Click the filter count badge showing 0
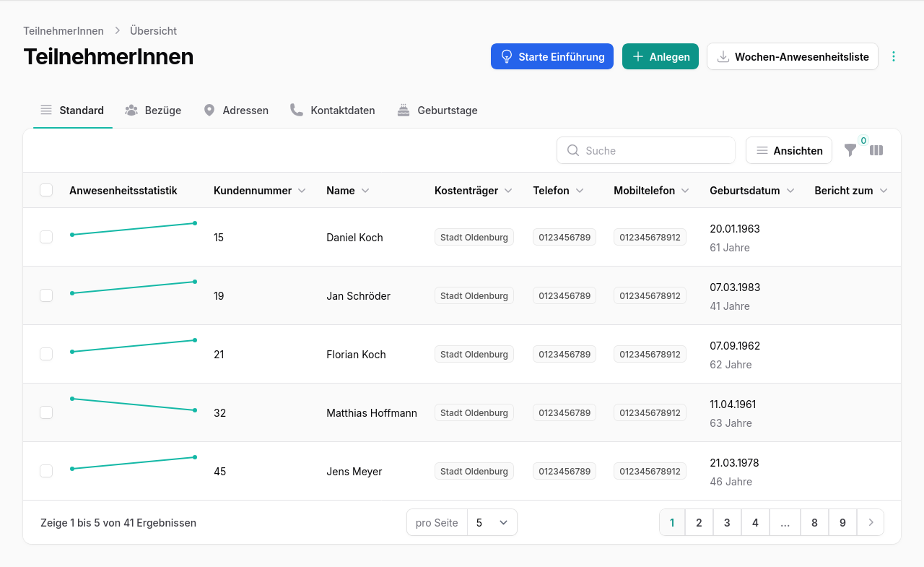The height and width of the screenshot is (567, 924). click(x=863, y=141)
